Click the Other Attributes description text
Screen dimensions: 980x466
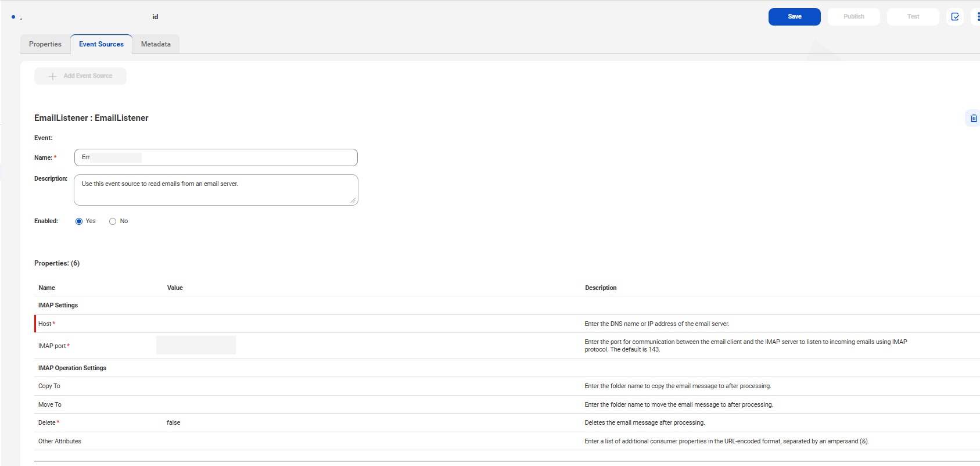(x=727, y=441)
